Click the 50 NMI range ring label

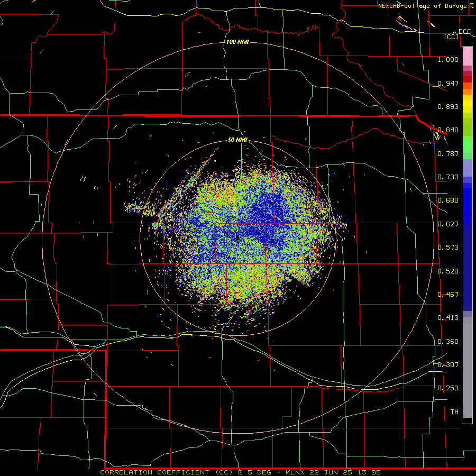pyautogui.click(x=237, y=140)
